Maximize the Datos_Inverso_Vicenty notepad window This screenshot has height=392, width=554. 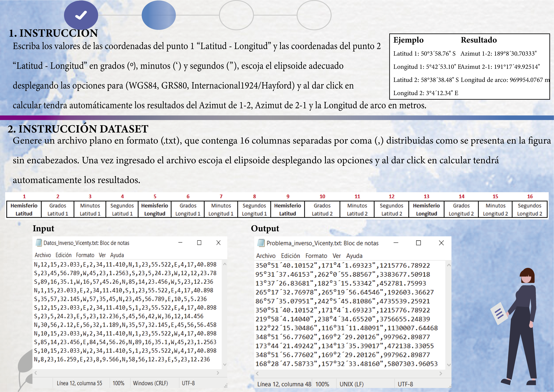click(199, 243)
